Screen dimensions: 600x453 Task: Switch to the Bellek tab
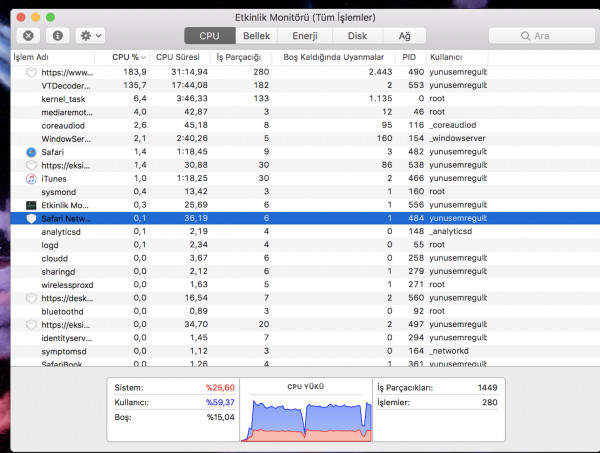[x=256, y=36]
